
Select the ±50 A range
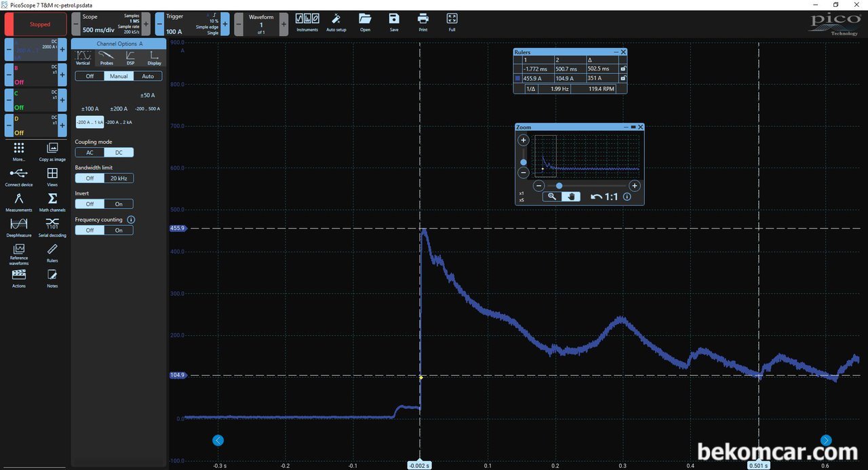coord(148,96)
